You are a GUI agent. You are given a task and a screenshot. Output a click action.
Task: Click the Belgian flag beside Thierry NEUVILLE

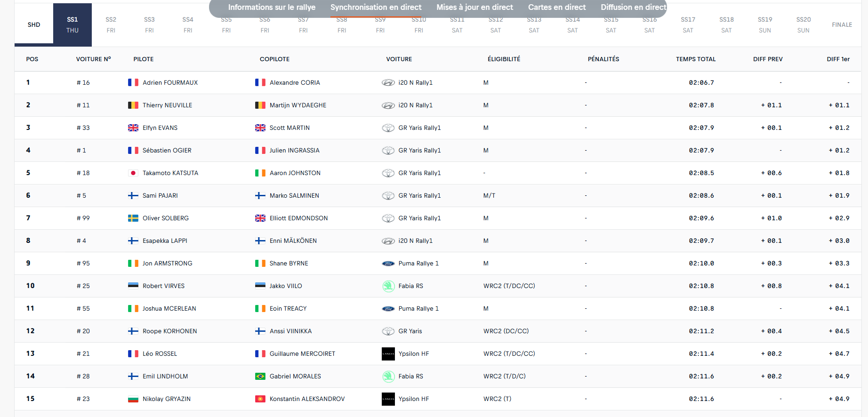click(133, 105)
